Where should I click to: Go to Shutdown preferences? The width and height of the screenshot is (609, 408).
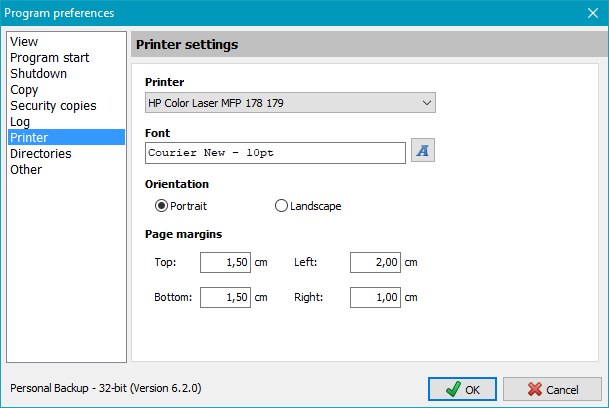click(38, 74)
